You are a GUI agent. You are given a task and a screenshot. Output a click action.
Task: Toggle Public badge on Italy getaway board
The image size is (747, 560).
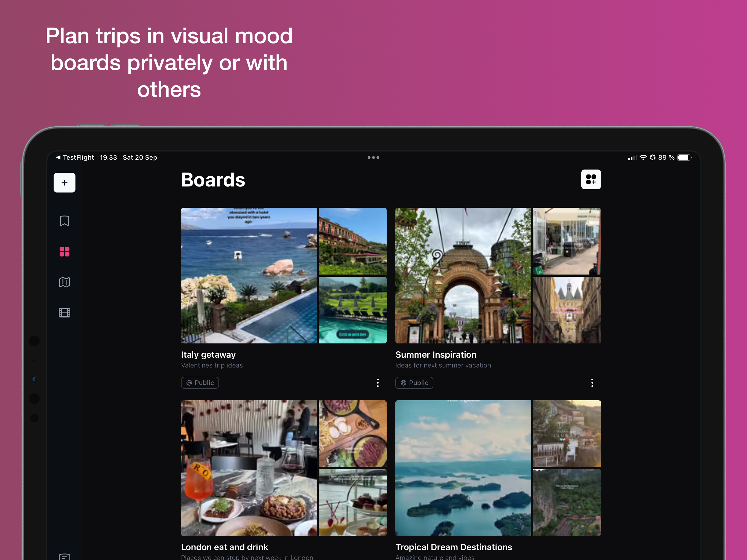[x=200, y=383]
